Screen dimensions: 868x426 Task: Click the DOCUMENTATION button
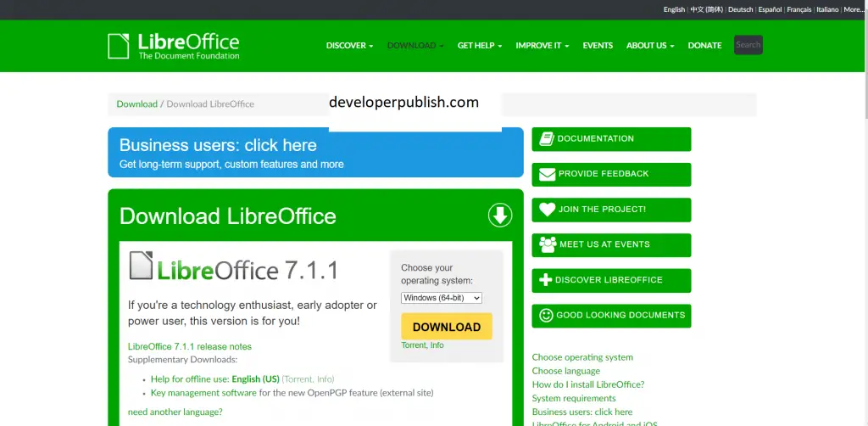click(611, 139)
